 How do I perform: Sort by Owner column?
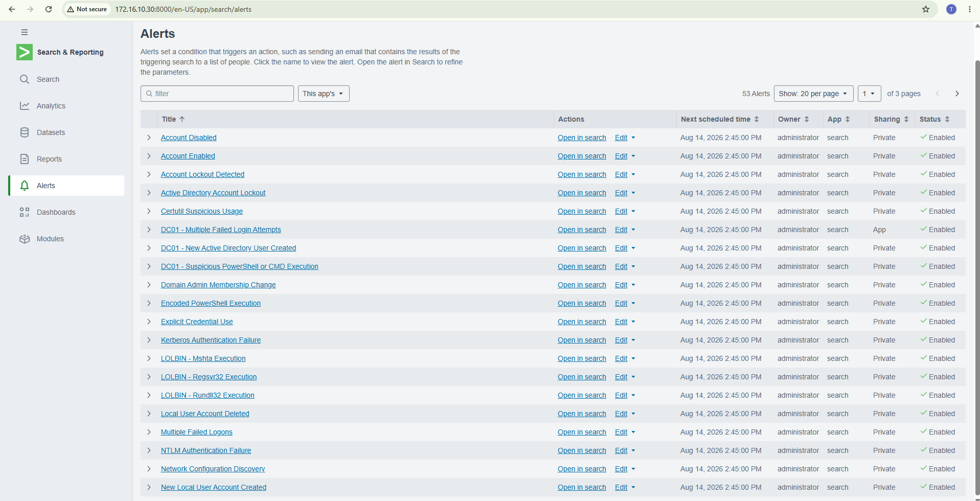point(793,119)
